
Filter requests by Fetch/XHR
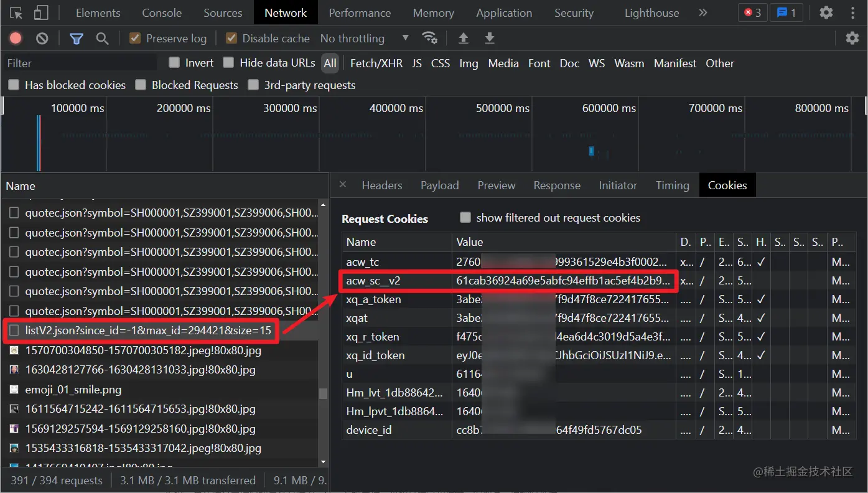point(376,63)
